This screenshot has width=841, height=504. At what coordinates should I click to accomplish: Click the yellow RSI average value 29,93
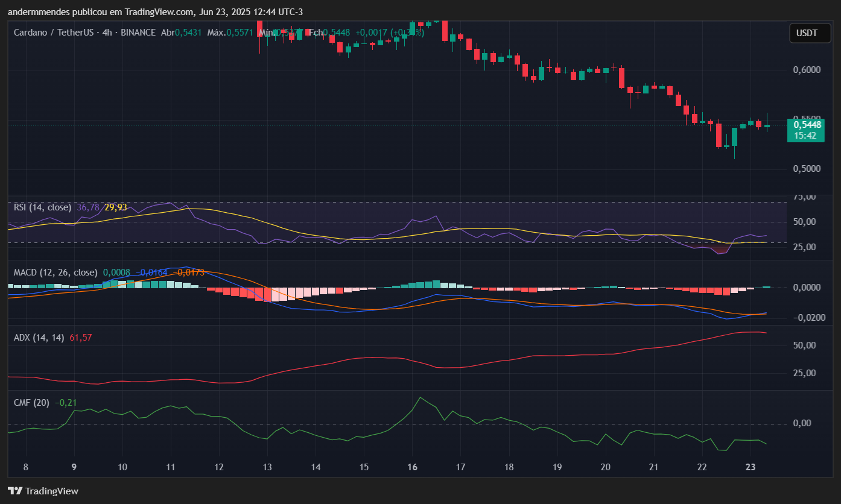click(x=116, y=207)
